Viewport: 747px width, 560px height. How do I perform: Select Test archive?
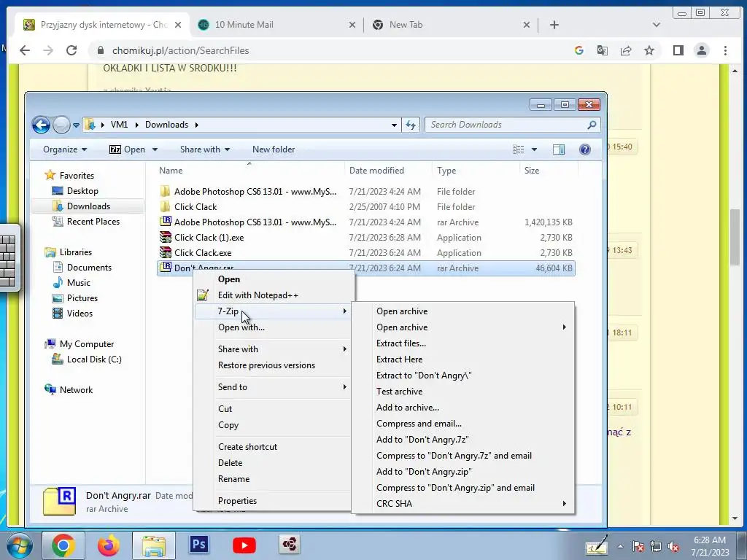(x=399, y=392)
